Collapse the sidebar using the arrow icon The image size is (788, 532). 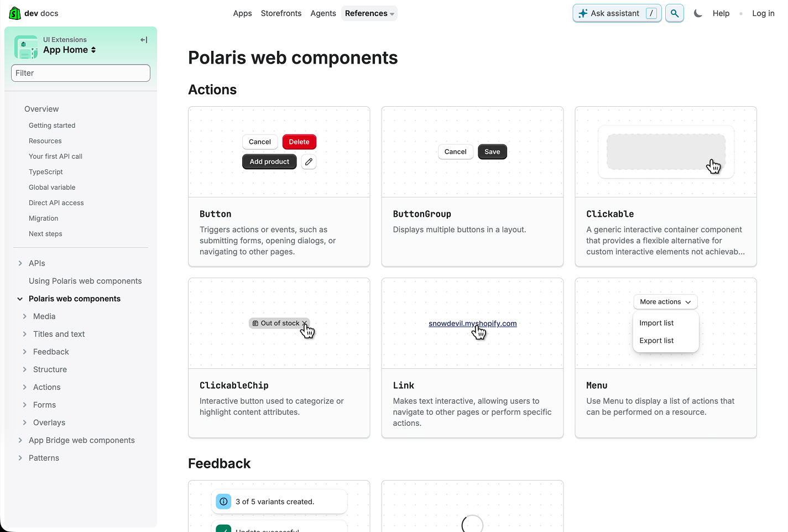tap(143, 39)
